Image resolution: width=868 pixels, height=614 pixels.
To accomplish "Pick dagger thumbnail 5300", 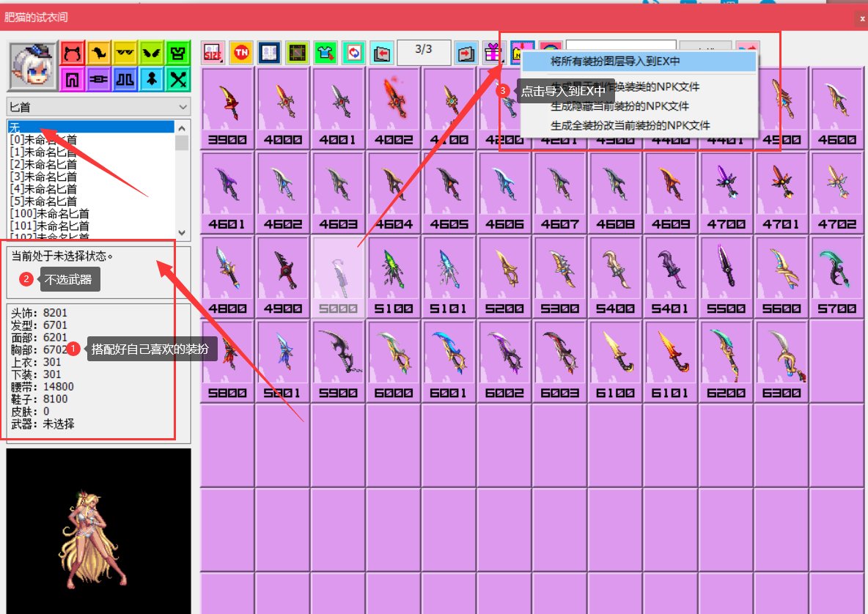I will [x=559, y=277].
